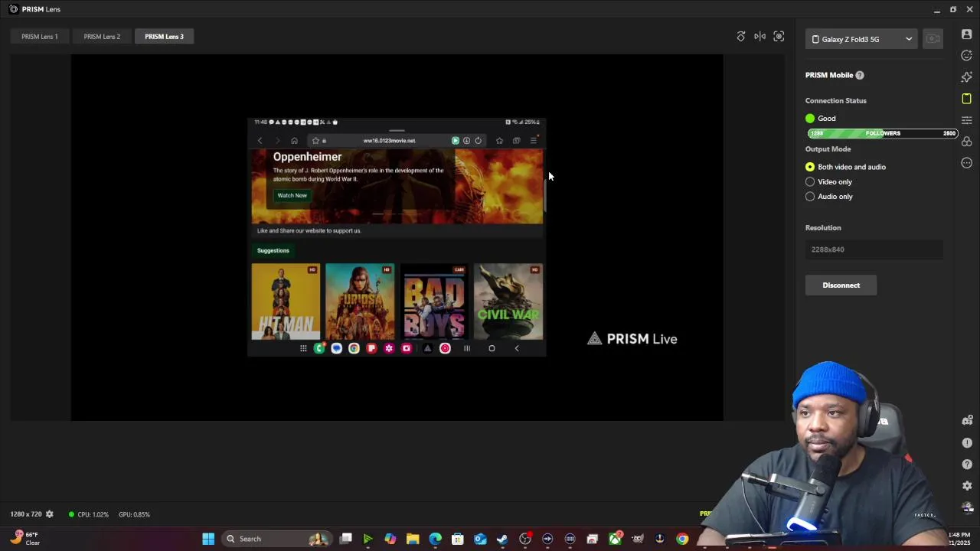
Task: Click the phone browser bookmarks star icon
Action: point(499,141)
